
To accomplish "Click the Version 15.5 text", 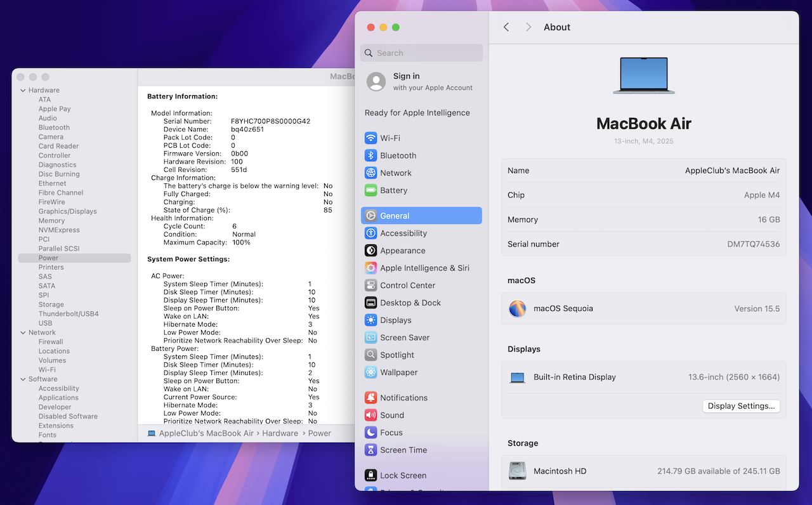I will (757, 309).
